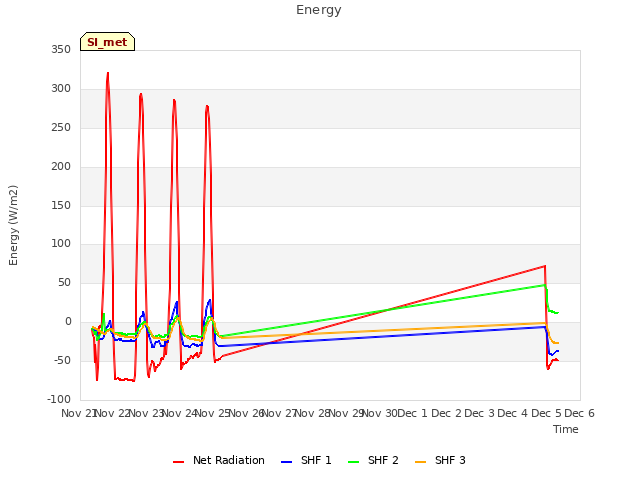This screenshot has height=480, width=640.
Task: Click the Energy chart title
Action: pos(319,10)
